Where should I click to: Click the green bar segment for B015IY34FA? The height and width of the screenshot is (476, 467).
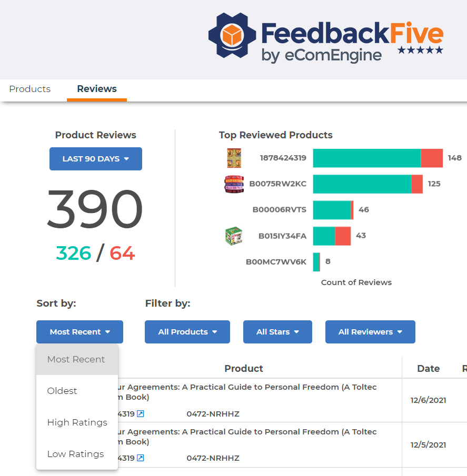(x=324, y=236)
